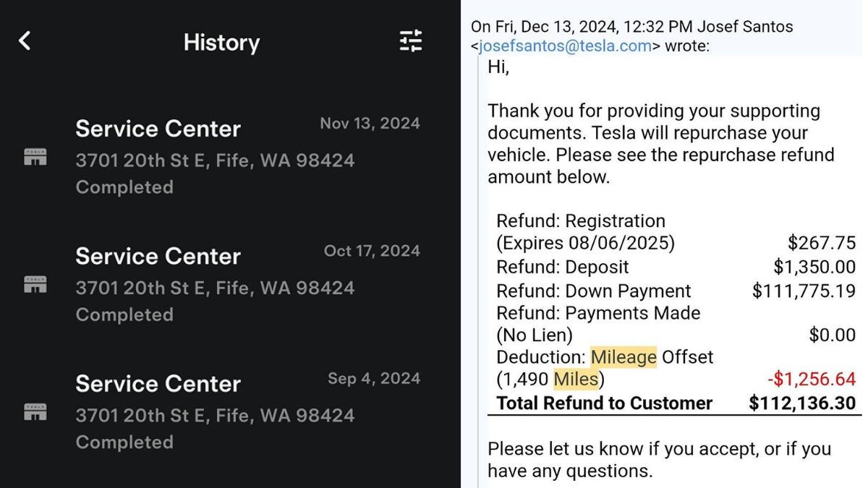The width and height of the screenshot is (868, 488).
Task: Click the Sep 4 service center building icon
Action: pos(35,412)
